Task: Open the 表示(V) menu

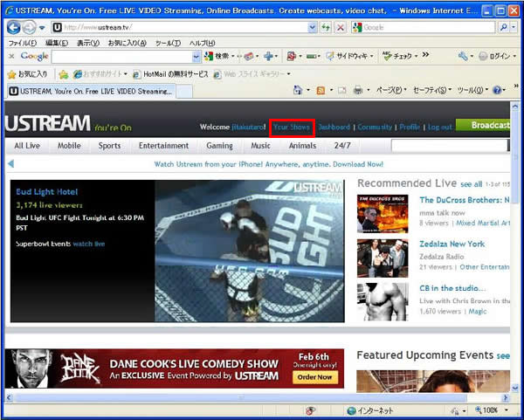Action: coord(88,43)
